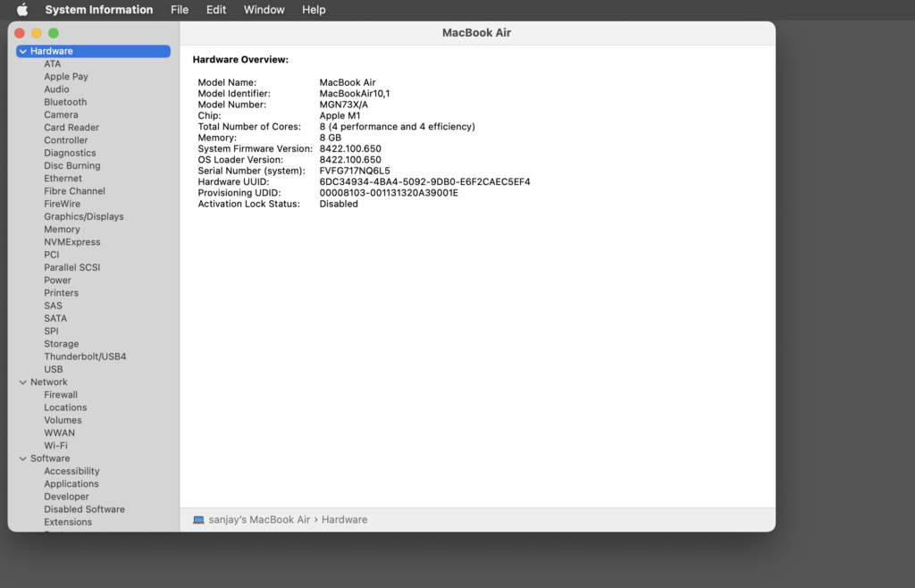This screenshot has width=915, height=588.
Task: Open Diagnostics in the sidebar
Action: pyautogui.click(x=70, y=153)
